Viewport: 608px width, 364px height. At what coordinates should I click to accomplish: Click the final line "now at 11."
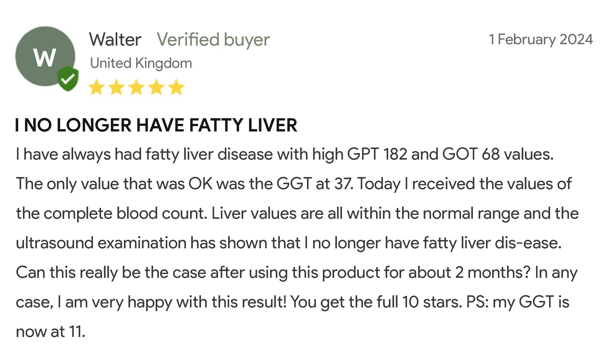[x=51, y=332]
